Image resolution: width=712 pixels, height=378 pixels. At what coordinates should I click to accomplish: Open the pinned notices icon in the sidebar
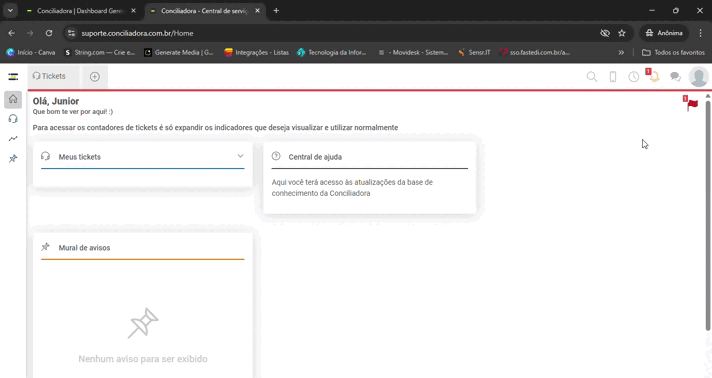click(x=13, y=159)
